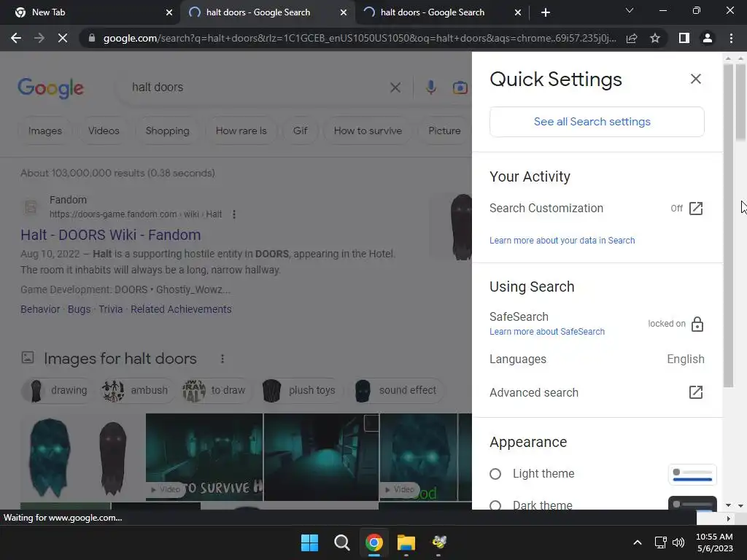Open the teal Halt image thumbnail
Viewport: 747px width, 560px height.
(x=50, y=457)
